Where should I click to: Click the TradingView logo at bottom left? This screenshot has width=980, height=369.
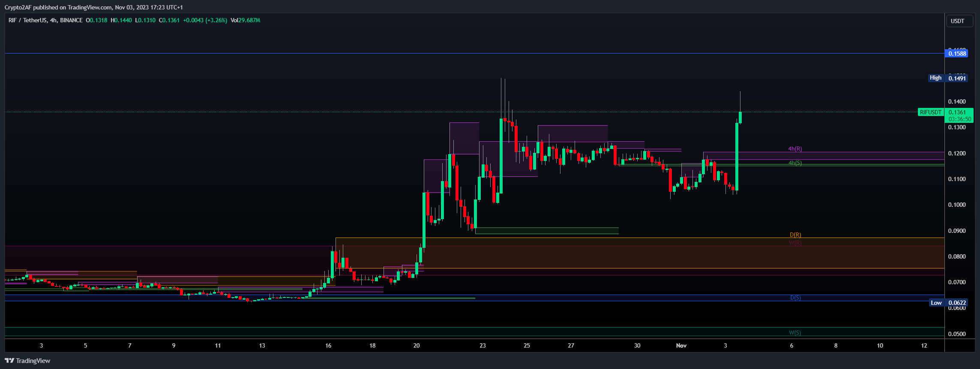27,361
